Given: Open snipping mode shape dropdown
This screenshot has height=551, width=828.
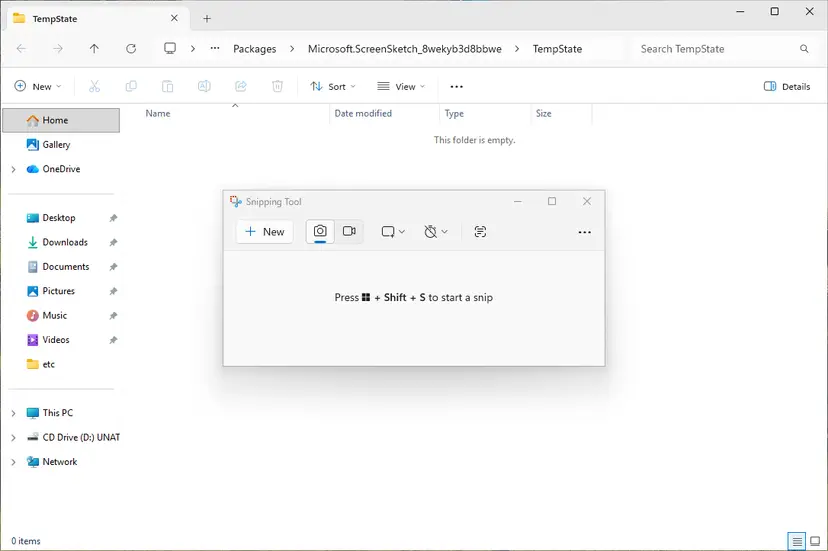Looking at the screenshot, I should 393,231.
